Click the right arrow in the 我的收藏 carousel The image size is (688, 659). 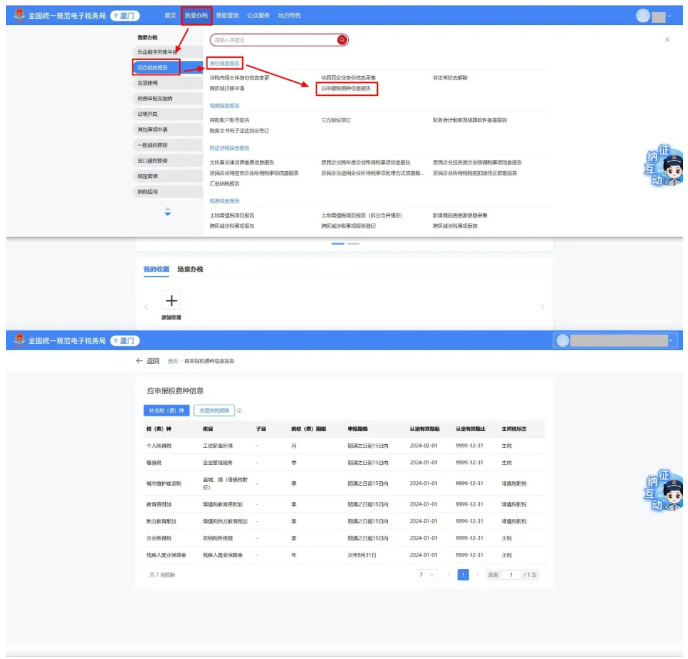(x=542, y=306)
